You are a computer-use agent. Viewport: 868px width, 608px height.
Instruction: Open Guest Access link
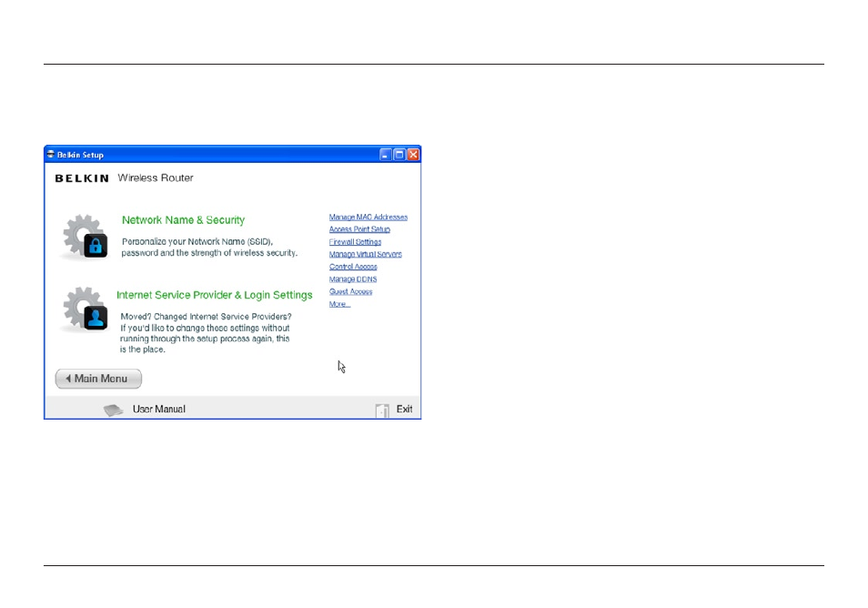click(x=350, y=292)
